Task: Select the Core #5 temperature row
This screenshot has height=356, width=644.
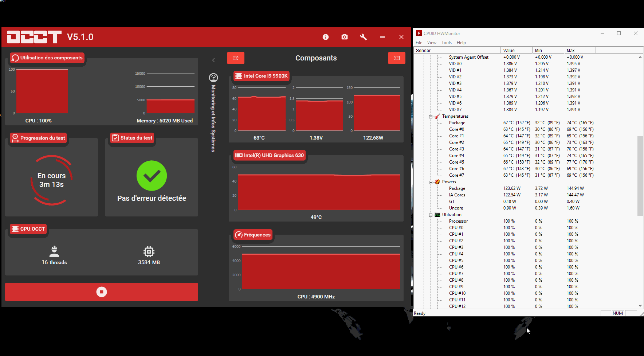Action: click(x=456, y=162)
